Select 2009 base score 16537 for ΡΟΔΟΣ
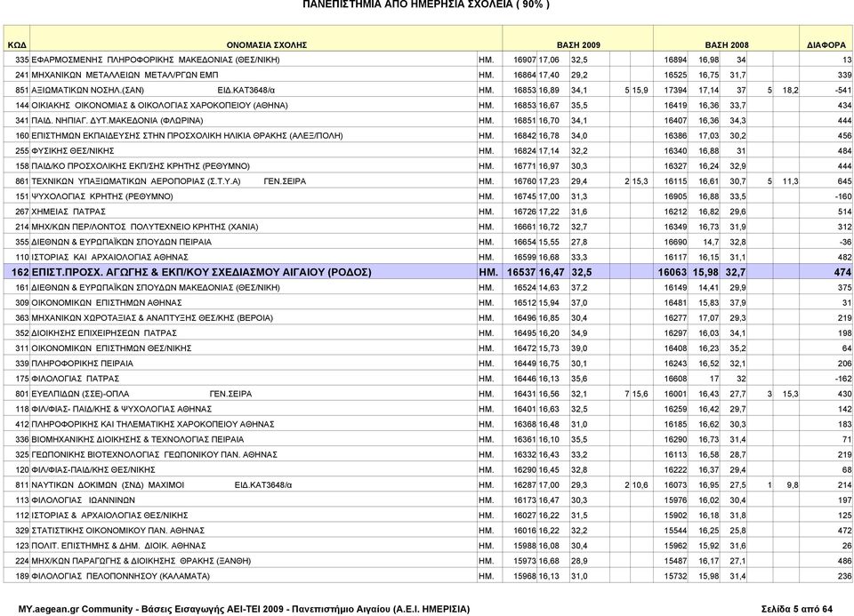 pos(521,272)
